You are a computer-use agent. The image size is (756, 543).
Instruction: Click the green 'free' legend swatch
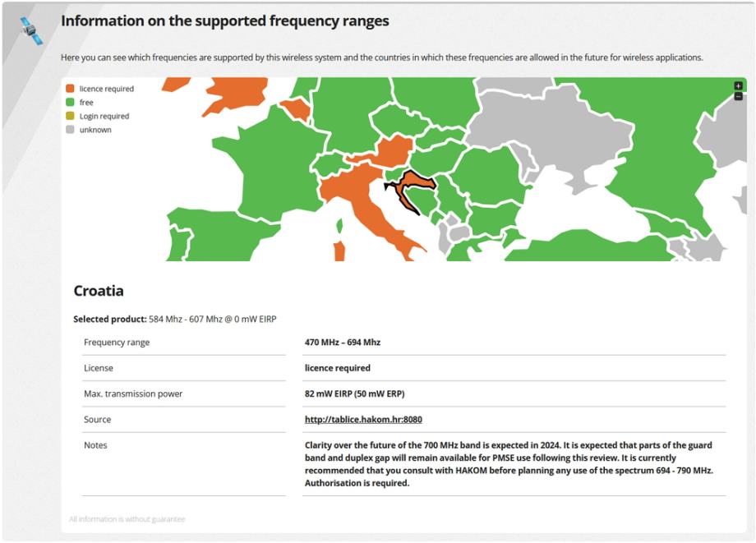(x=71, y=103)
